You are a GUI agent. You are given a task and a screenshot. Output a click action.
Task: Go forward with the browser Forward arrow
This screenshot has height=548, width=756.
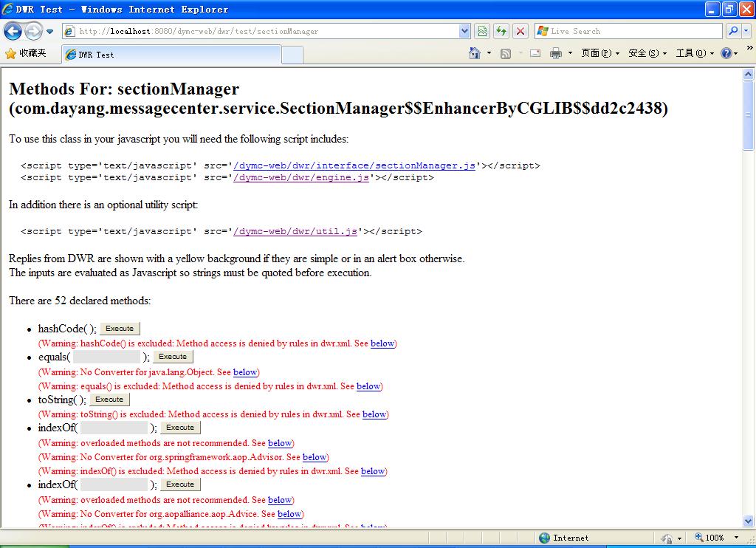coord(33,31)
